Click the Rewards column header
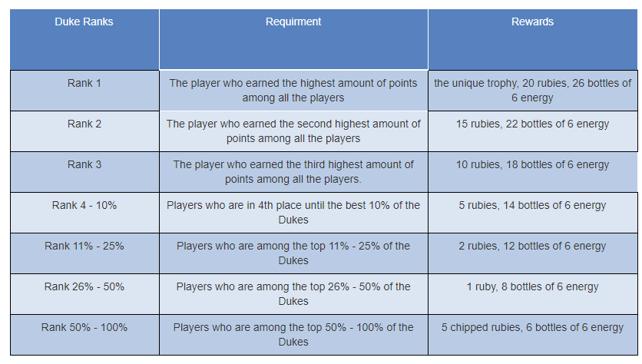This screenshot has height=364, width=642. (x=533, y=39)
